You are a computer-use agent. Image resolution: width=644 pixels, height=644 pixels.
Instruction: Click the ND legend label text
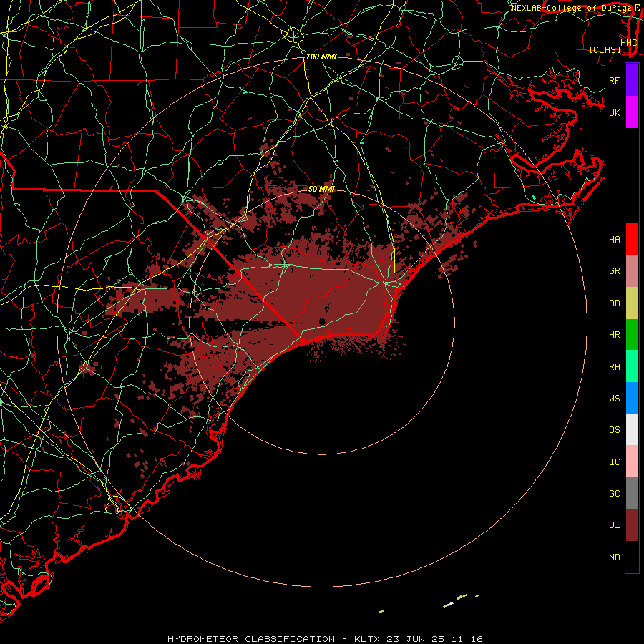click(x=614, y=557)
